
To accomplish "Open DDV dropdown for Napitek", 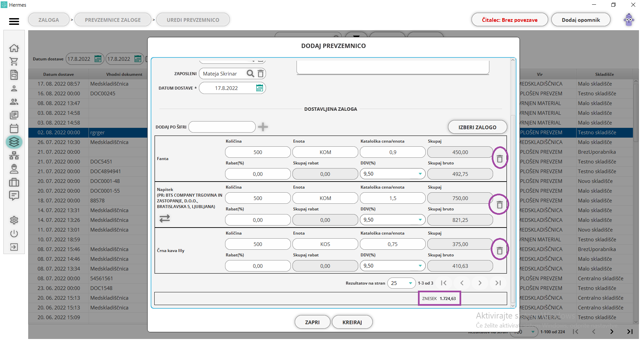I will point(420,220).
